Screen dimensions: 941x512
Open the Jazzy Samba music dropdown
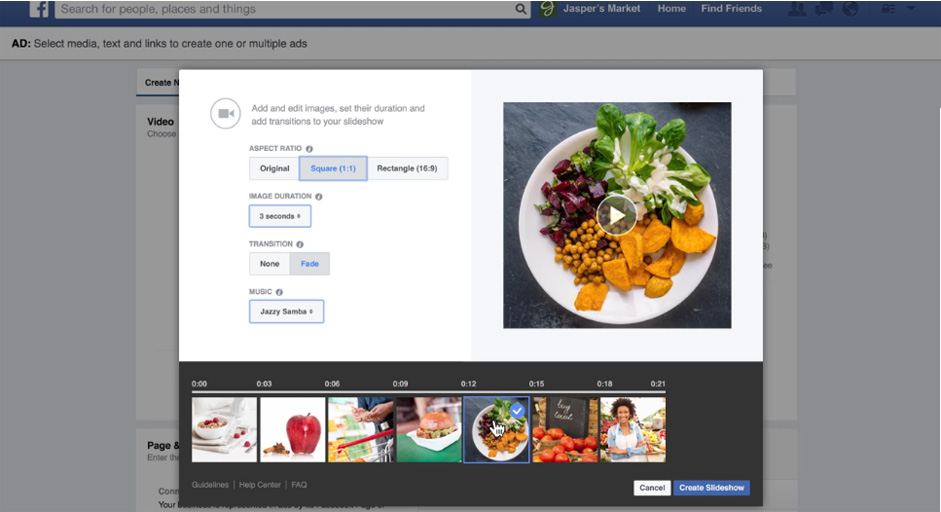(287, 312)
